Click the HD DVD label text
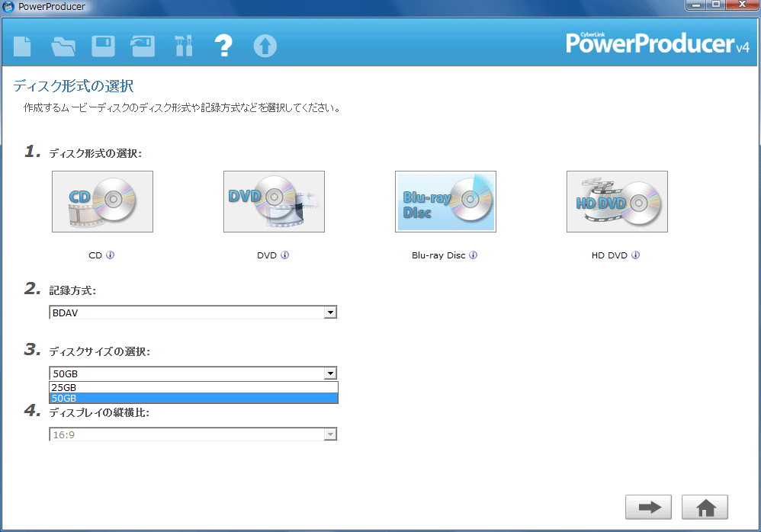761x532 pixels. (609, 255)
